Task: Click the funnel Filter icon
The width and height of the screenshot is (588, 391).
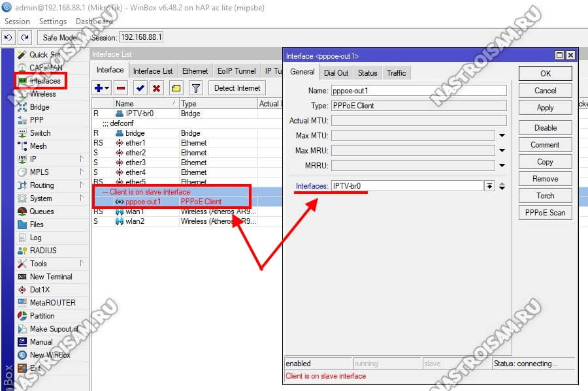Action: 195,88
